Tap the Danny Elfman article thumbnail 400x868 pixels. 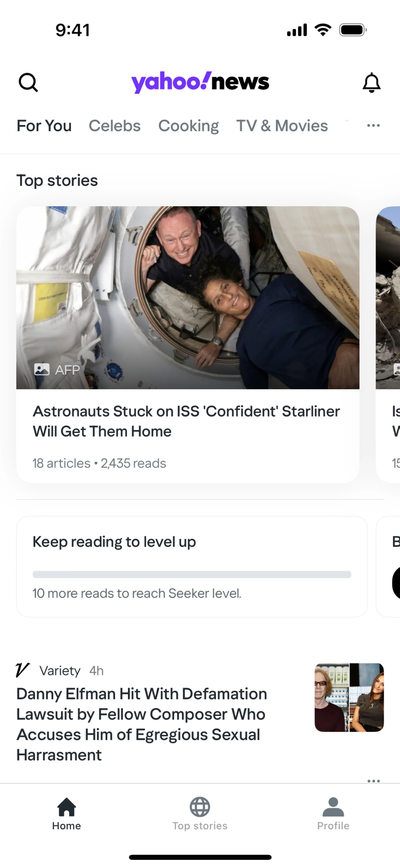[x=349, y=698]
